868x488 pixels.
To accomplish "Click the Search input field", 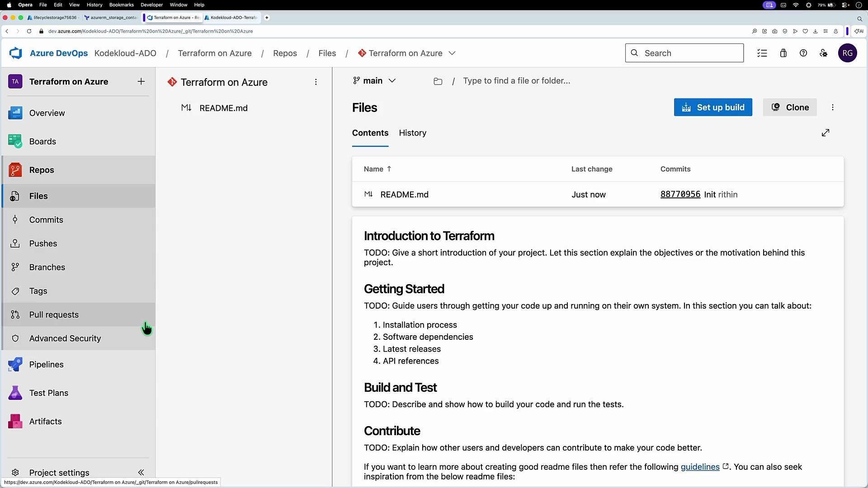I will point(684,53).
